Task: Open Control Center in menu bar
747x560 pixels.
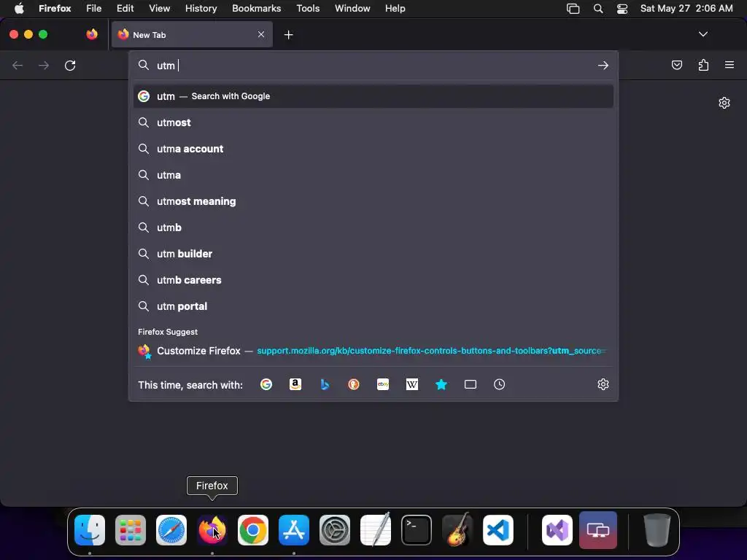Action: 622,9
